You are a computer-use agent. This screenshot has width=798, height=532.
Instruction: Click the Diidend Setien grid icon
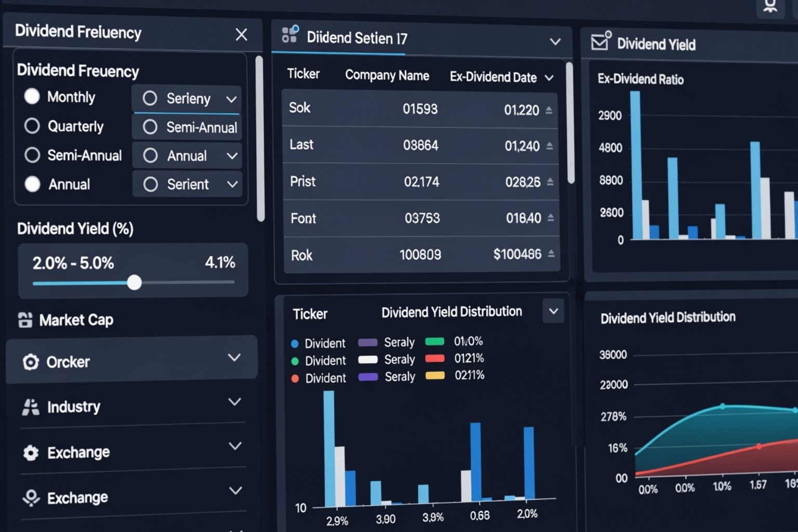[290, 34]
